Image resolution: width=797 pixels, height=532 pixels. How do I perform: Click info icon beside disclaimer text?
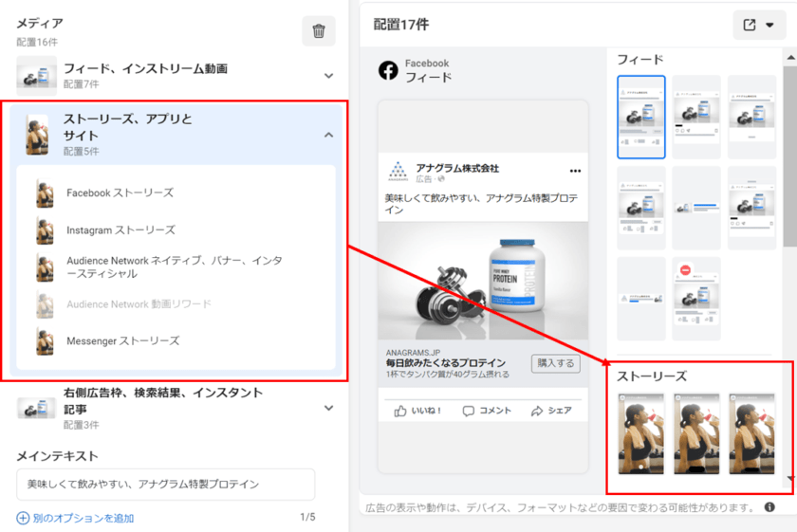(769, 507)
